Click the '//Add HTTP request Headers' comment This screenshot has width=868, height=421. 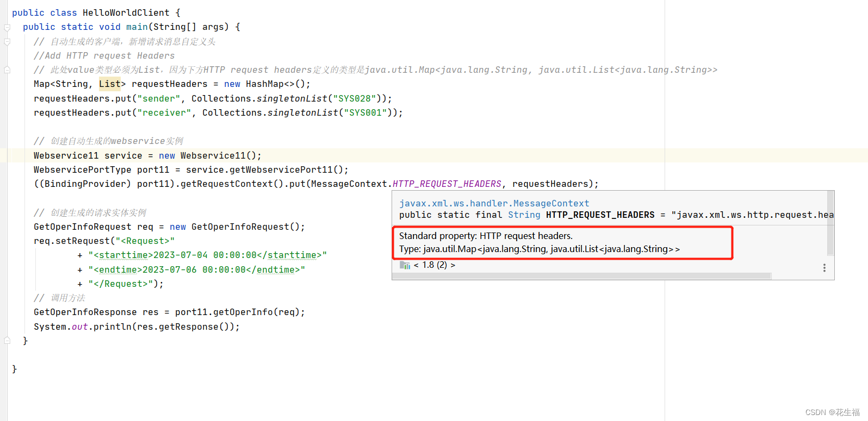tap(104, 55)
